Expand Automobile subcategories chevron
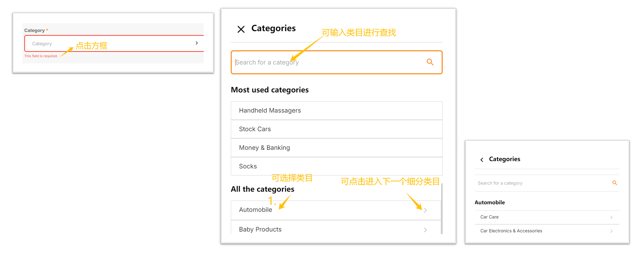This screenshot has height=254, width=644. 425,210
